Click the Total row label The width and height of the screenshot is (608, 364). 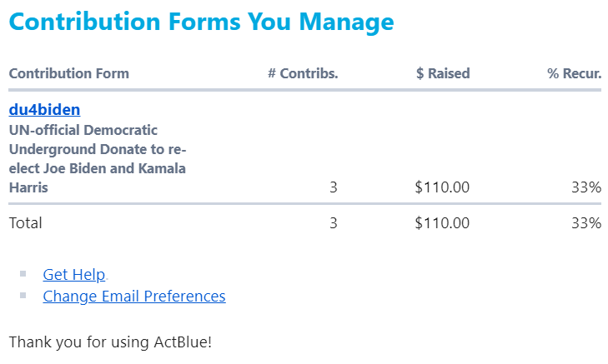coord(25,223)
